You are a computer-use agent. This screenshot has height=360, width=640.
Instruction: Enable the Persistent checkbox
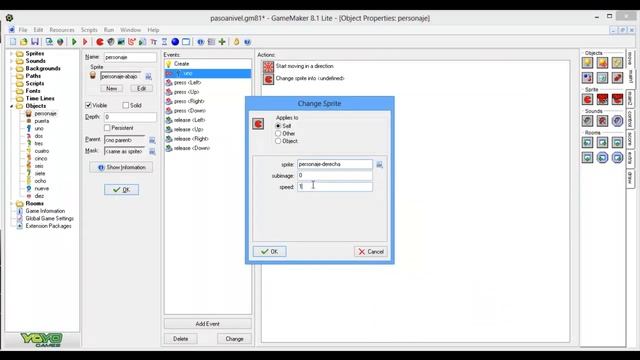point(107,128)
